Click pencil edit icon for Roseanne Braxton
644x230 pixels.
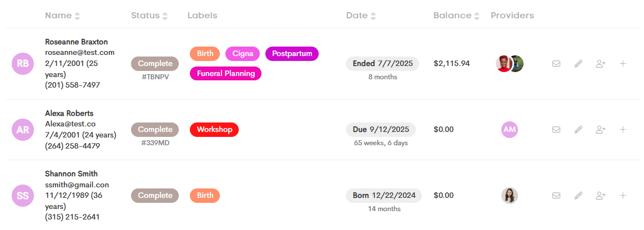pyautogui.click(x=578, y=64)
